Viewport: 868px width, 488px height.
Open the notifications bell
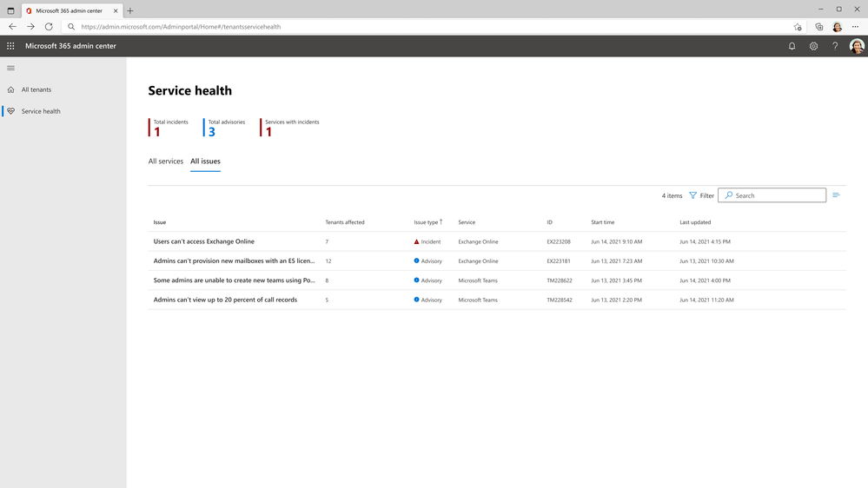pos(792,47)
